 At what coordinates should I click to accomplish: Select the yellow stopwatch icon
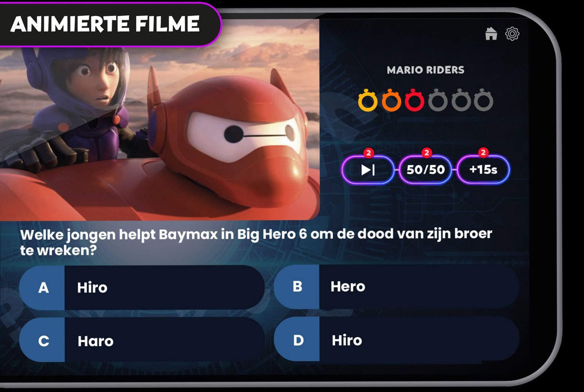coord(368,100)
